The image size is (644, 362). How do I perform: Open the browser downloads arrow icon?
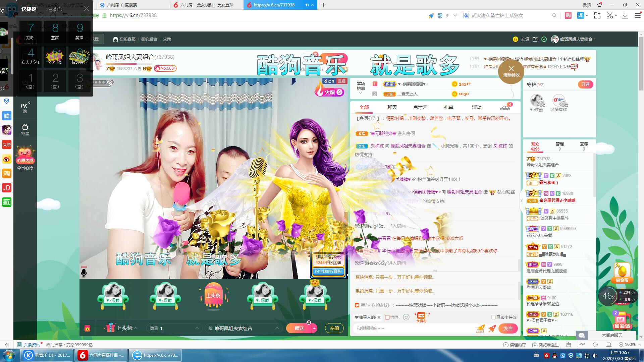point(625,15)
